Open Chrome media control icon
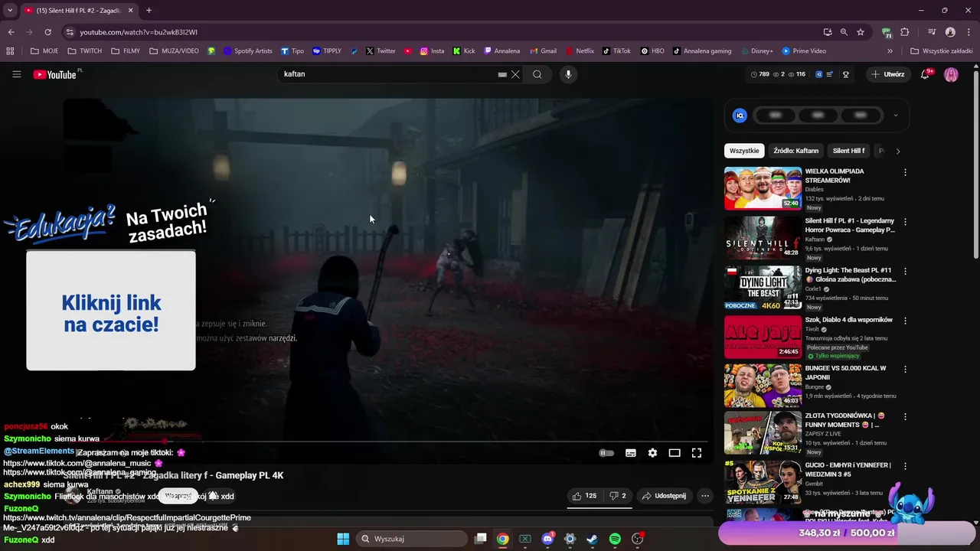This screenshot has height=551, width=980. pos(932,32)
